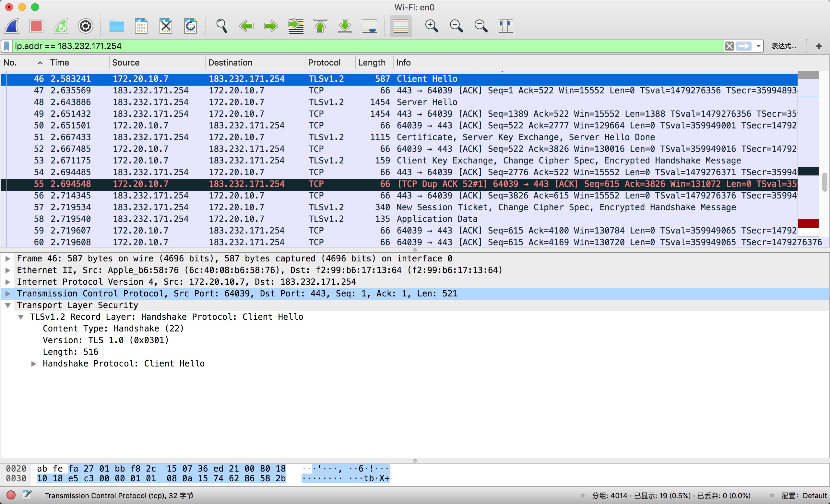Click the resize columns icon
This screenshot has height=504, width=830.
click(x=505, y=26)
